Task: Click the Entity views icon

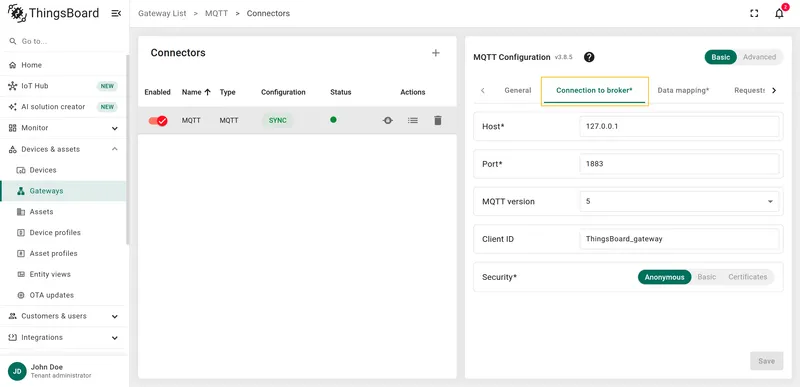Action: (x=21, y=274)
